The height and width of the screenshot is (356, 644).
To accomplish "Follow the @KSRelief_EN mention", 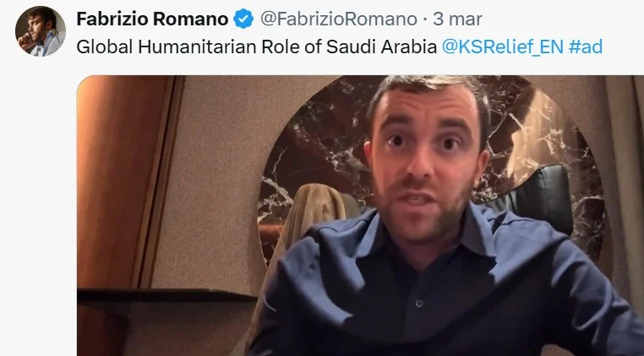I will pyautogui.click(x=502, y=47).
